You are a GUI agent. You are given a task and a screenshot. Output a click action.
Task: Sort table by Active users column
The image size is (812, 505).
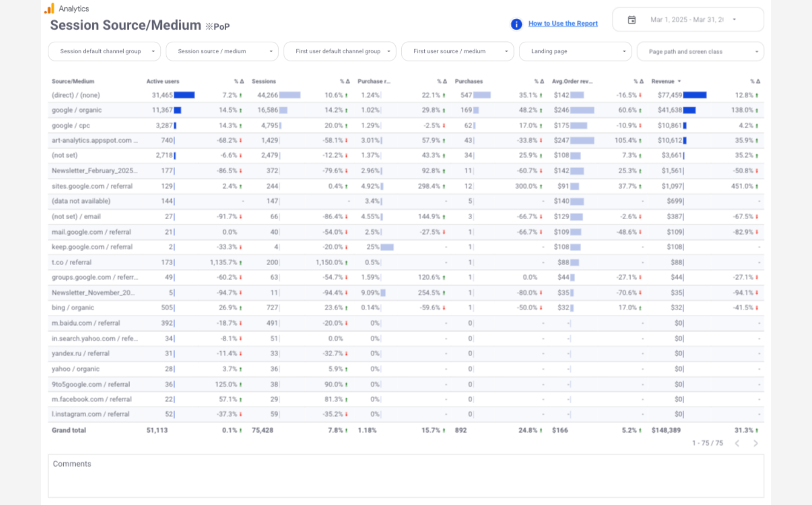162,82
